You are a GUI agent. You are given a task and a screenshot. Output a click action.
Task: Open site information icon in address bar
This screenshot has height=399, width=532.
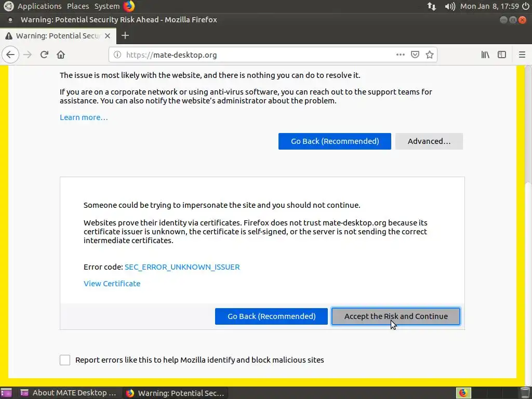(117, 55)
